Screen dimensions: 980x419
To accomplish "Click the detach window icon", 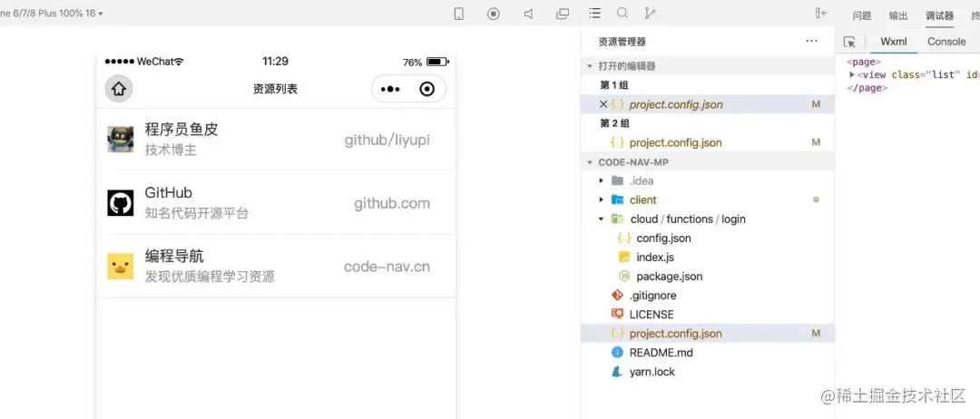I will coord(563,14).
